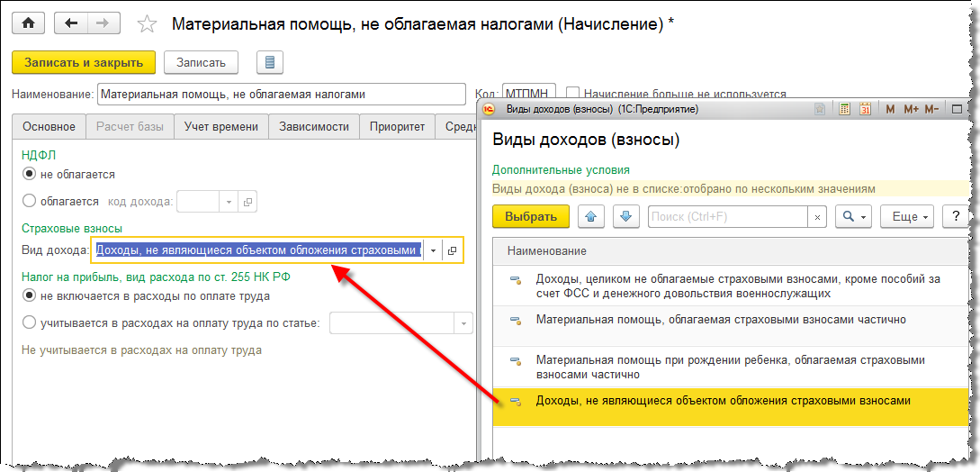Open the Вид дохода selection window icon

pyautogui.click(x=453, y=250)
